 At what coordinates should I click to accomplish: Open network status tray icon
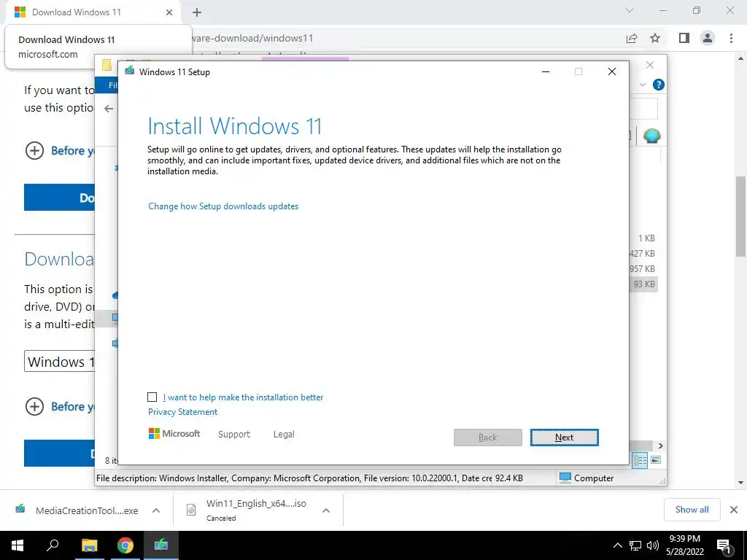[x=635, y=545]
